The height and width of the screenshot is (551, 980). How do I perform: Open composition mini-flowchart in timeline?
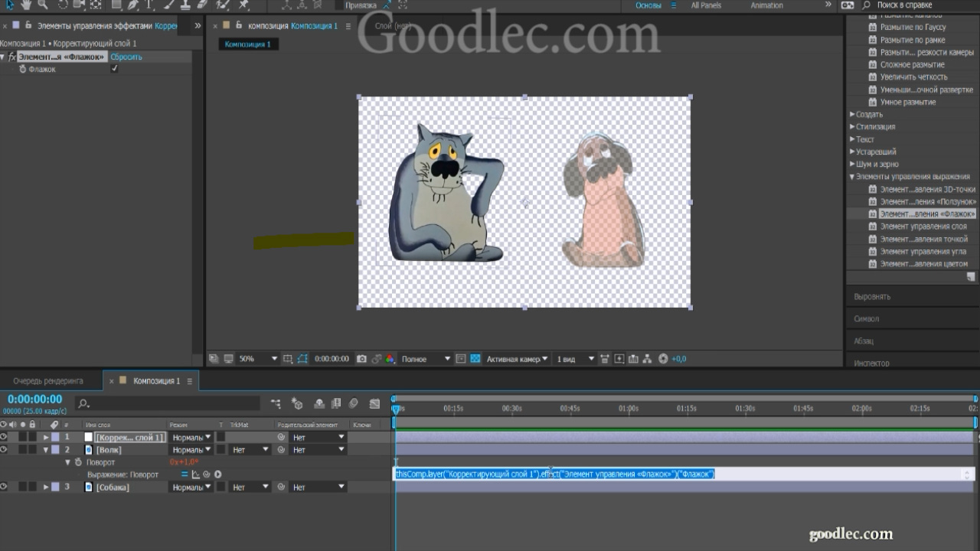(276, 403)
